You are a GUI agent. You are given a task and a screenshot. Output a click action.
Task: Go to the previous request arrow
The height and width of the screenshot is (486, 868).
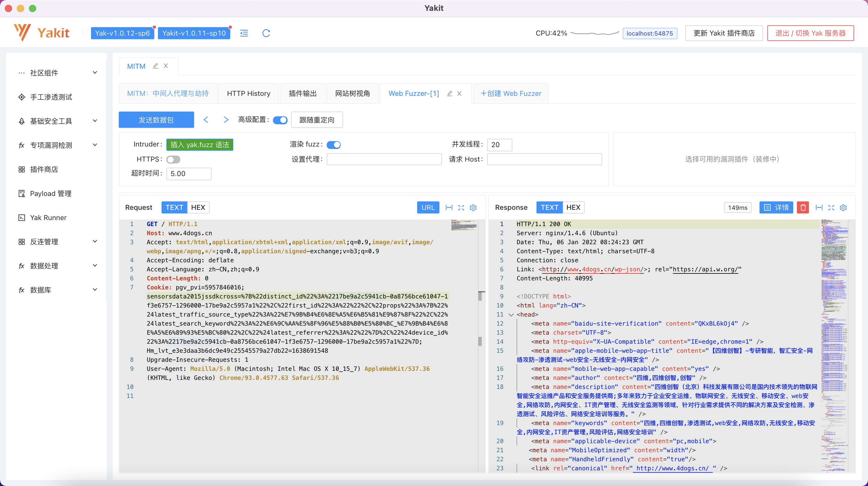(206, 120)
